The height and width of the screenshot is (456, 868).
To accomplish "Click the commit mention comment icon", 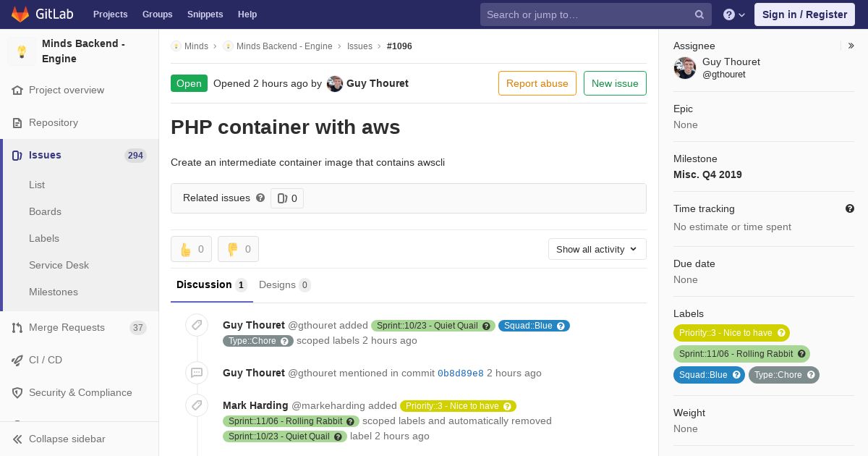I will tap(197, 373).
